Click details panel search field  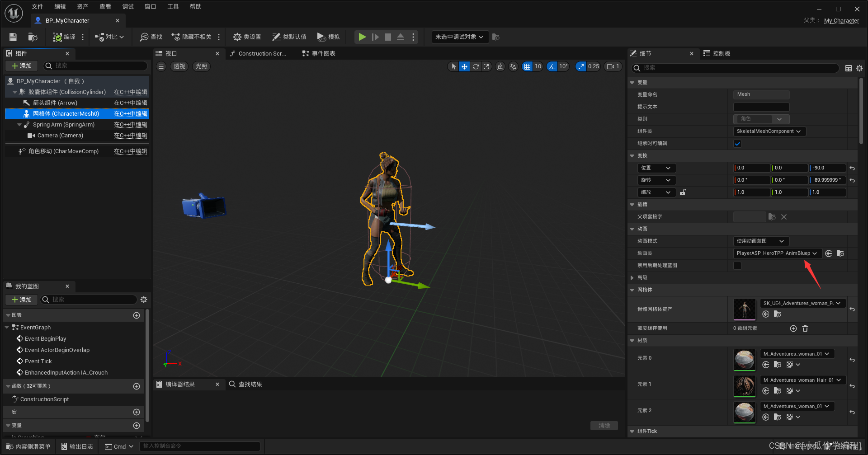[x=735, y=68]
